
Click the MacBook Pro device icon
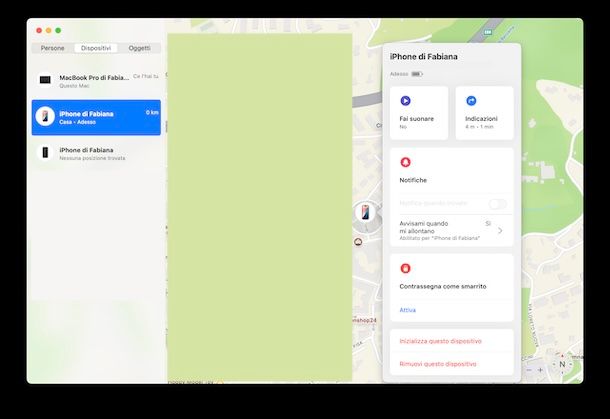click(x=45, y=80)
